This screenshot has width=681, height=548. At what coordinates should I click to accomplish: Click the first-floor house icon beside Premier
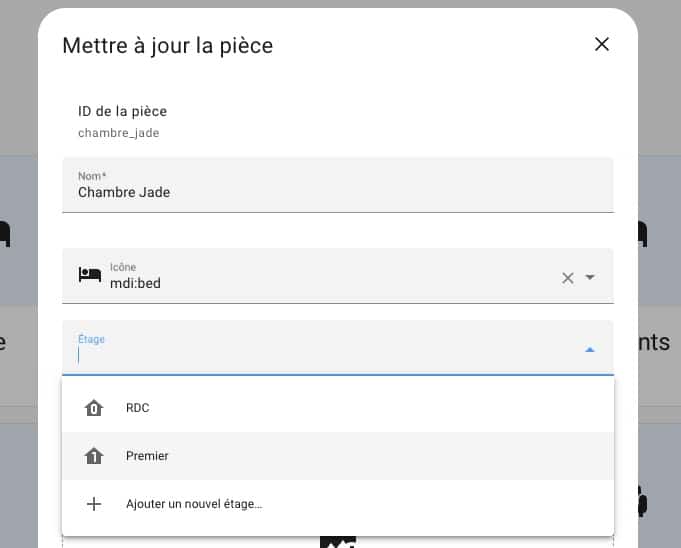[x=94, y=456]
